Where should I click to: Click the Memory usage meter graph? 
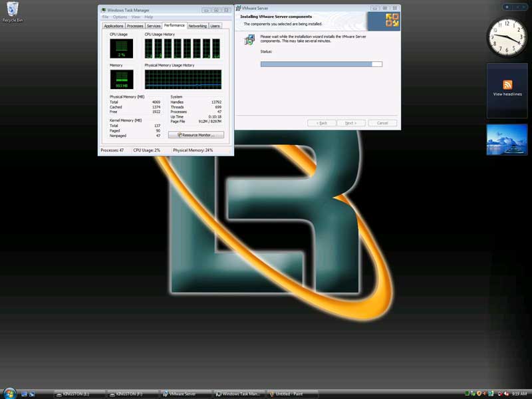(122, 79)
